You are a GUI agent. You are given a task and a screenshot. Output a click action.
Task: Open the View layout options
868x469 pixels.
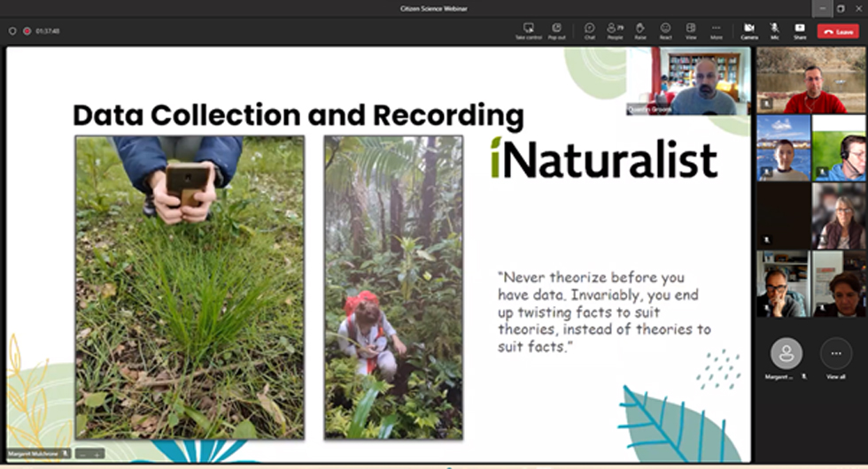pos(691,31)
